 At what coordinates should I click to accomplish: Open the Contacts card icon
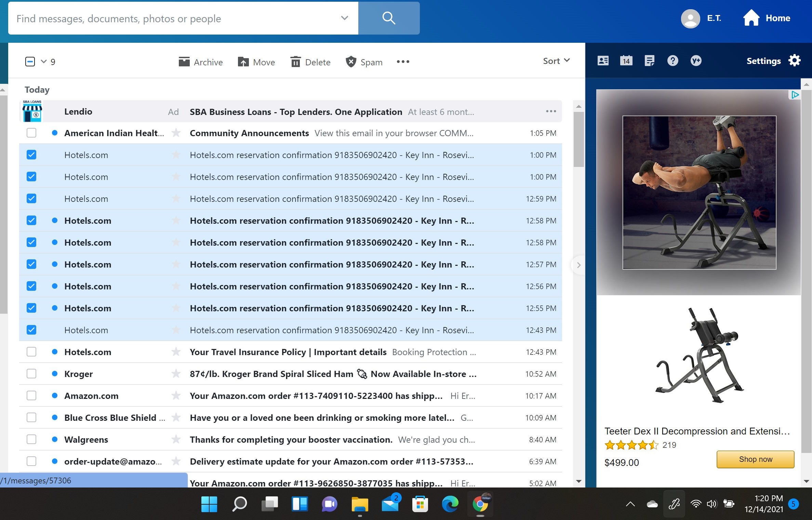point(603,61)
